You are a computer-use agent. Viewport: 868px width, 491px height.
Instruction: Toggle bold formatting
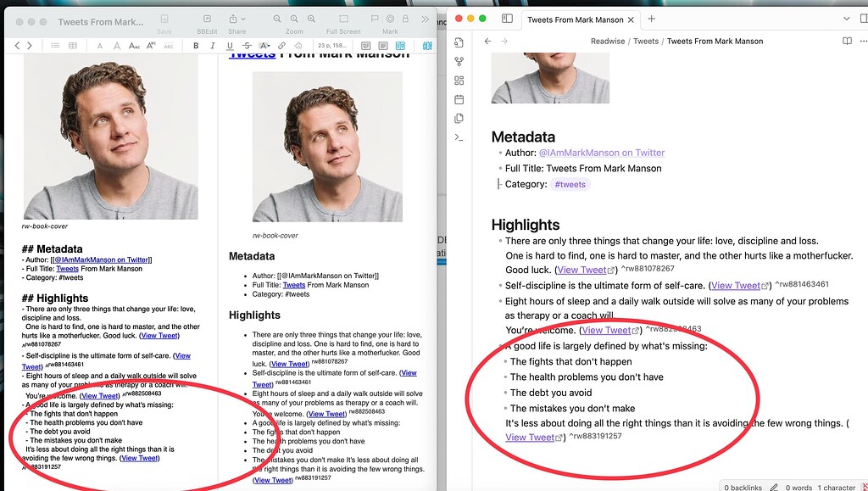click(196, 46)
